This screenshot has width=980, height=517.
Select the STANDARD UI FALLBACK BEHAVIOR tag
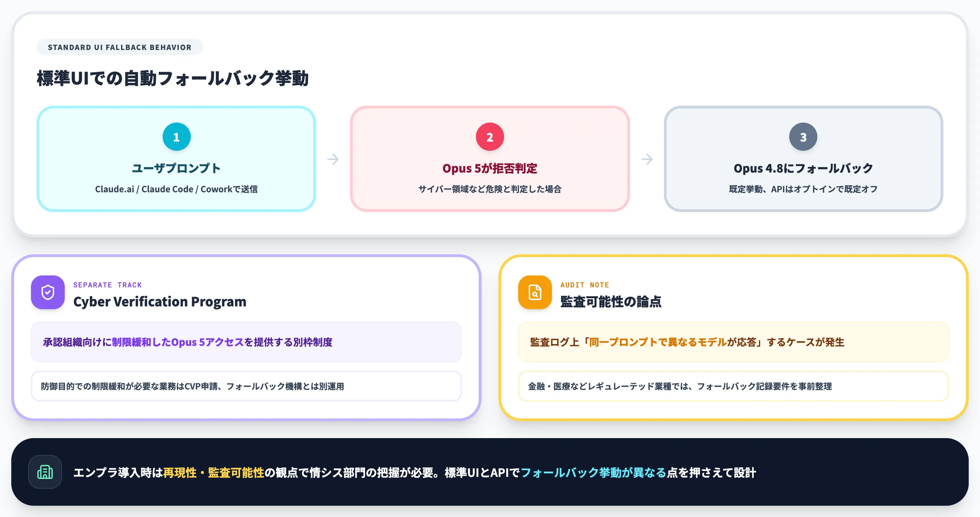120,47
